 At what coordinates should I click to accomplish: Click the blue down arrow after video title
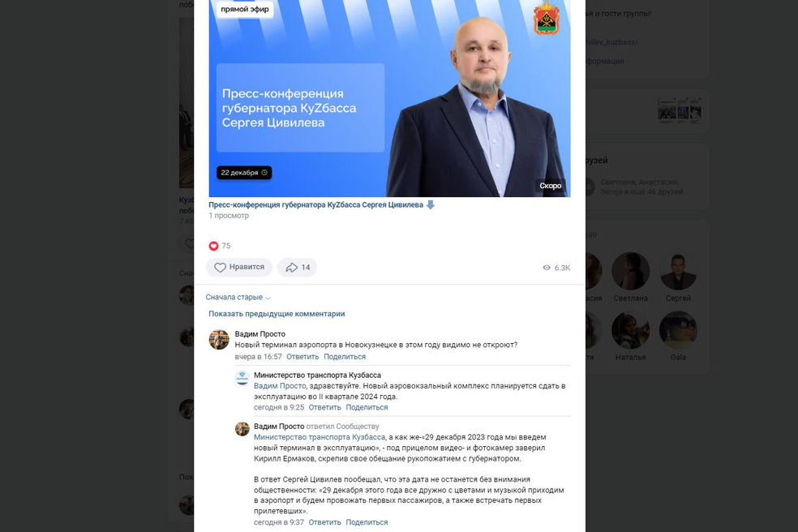pyautogui.click(x=430, y=204)
